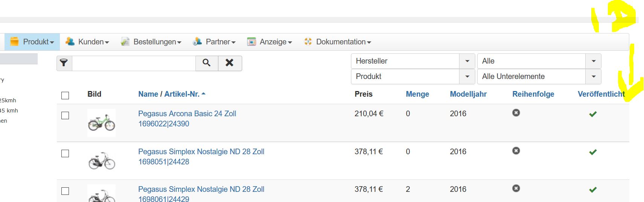Focus the product search text field
644x202 pixels.
coord(134,63)
